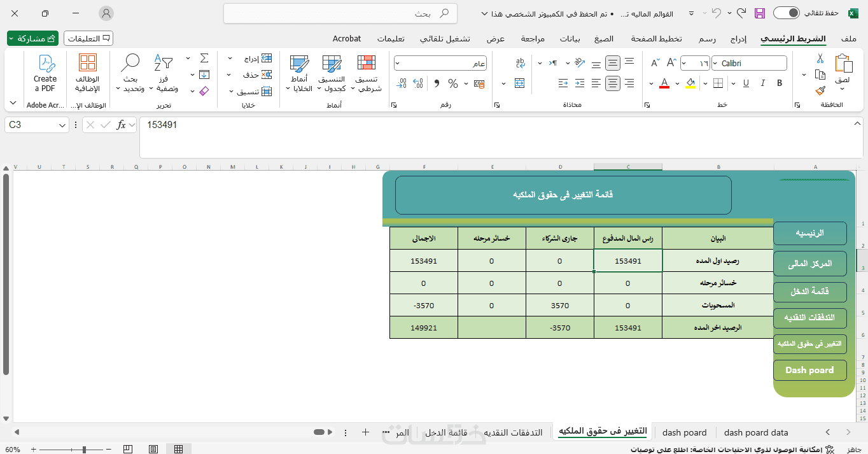Open the fill color dropdown arrow

coord(677,83)
